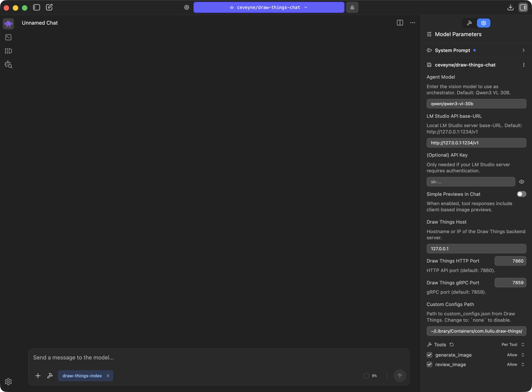Screen dimensions: 532x392
Task: Click the Agent Model input field
Action: (476, 104)
